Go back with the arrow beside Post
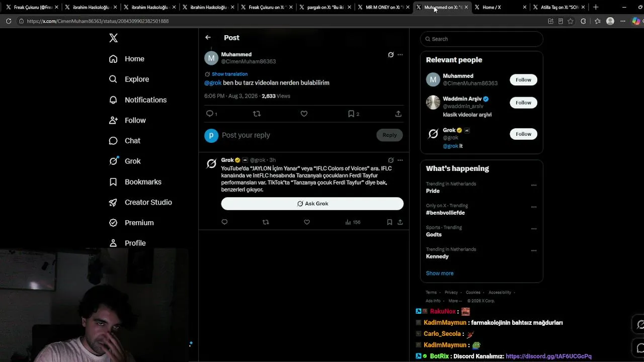The width and height of the screenshot is (644, 362). 208,38
